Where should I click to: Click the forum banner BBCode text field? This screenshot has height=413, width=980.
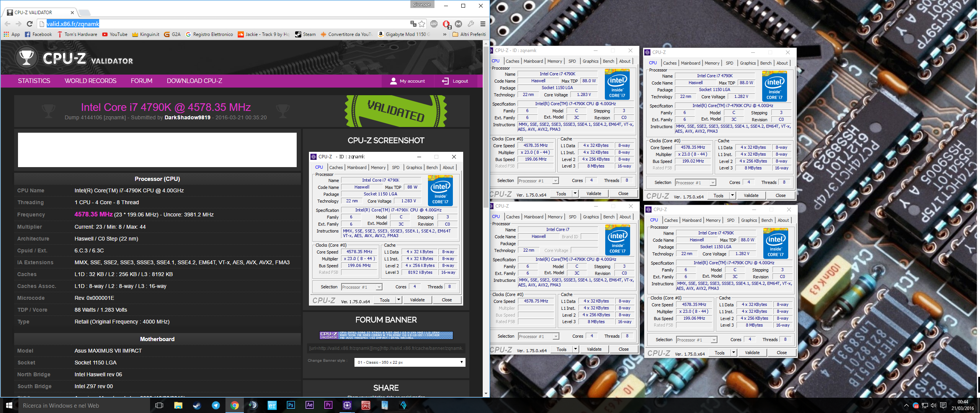point(386,348)
